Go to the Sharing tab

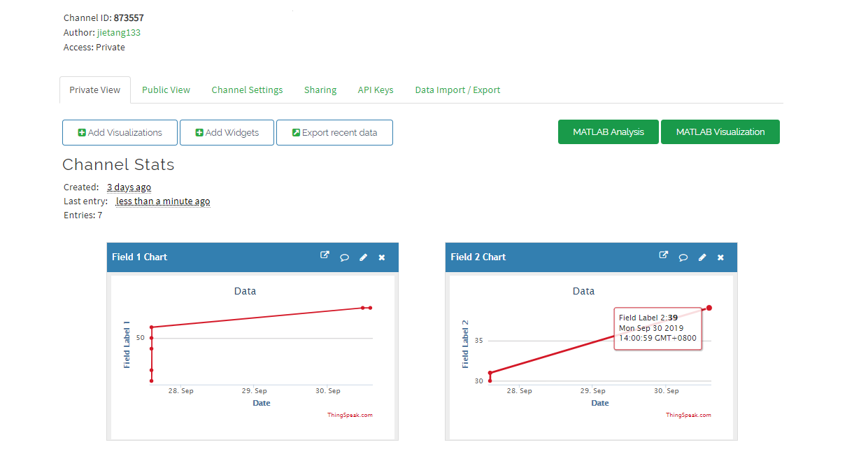coord(320,90)
